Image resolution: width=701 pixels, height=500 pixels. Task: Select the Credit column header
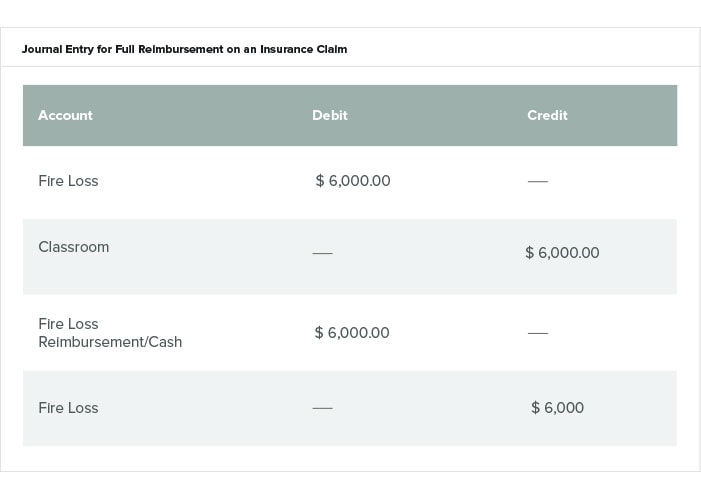pos(547,115)
